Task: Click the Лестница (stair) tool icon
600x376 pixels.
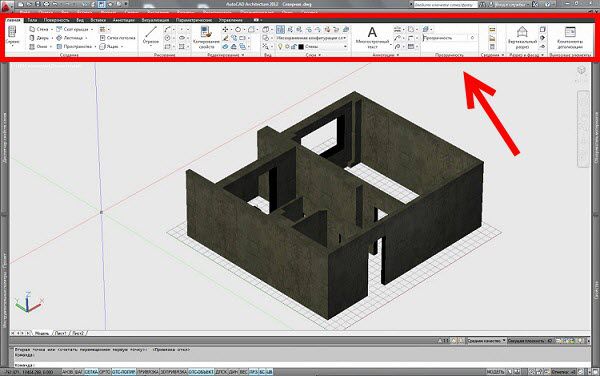Action: [59, 38]
